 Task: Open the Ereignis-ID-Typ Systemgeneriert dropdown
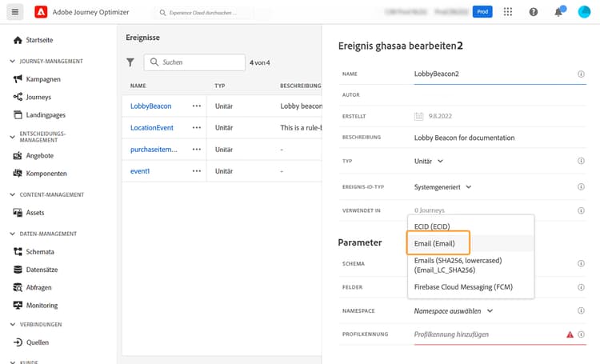pos(442,186)
